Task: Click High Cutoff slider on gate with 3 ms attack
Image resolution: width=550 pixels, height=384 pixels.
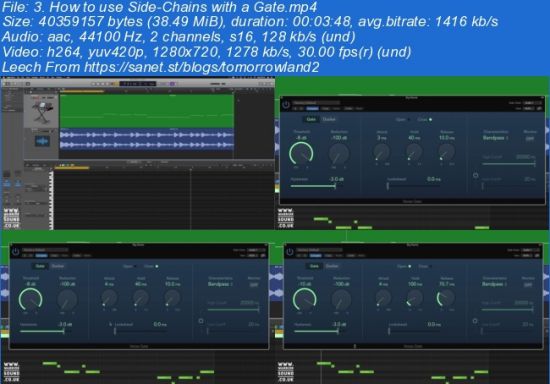Action: point(509,164)
